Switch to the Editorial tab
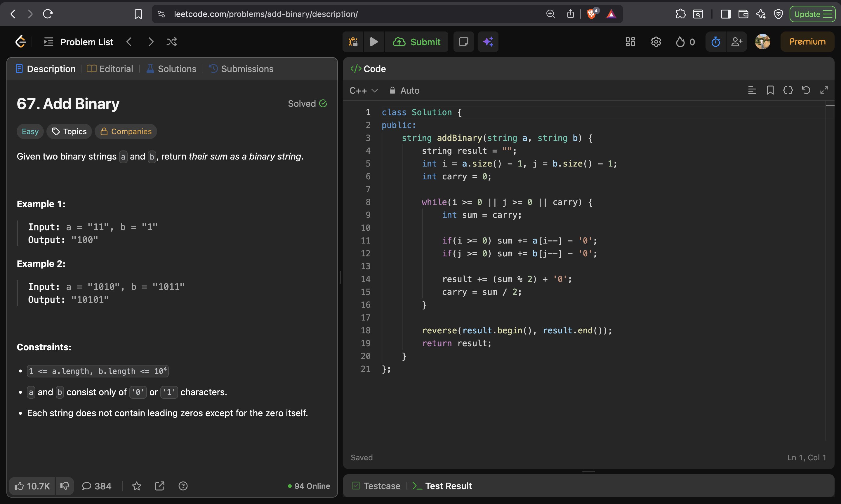Image resolution: width=841 pixels, height=504 pixels. [x=110, y=69]
